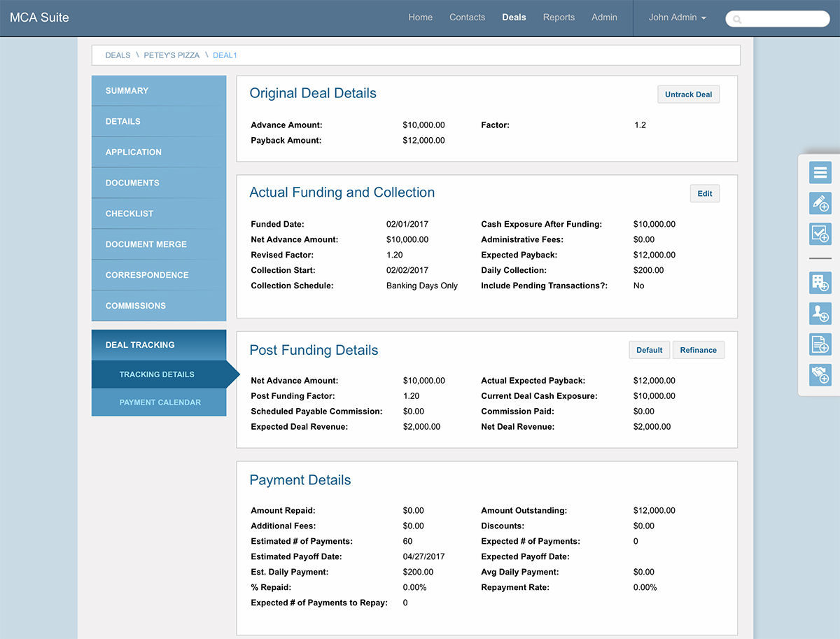Click Edit in Actual Funding and Collection

click(704, 194)
